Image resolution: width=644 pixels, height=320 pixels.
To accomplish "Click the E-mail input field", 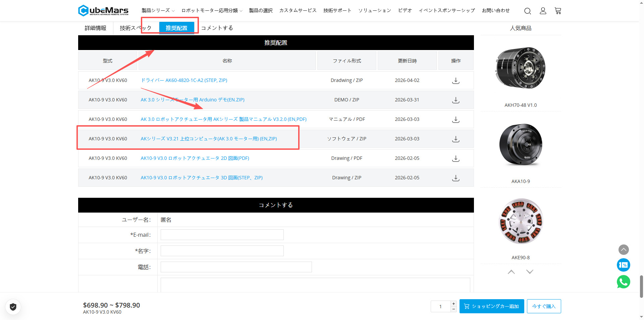I will click(222, 235).
